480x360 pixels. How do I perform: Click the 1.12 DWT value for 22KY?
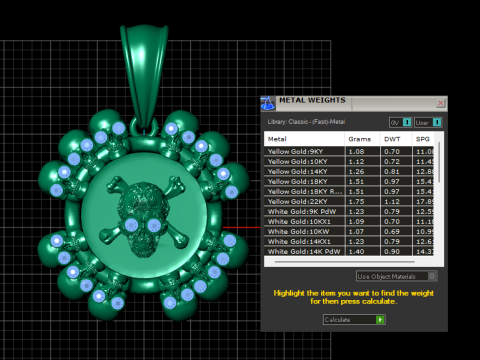pos(392,202)
